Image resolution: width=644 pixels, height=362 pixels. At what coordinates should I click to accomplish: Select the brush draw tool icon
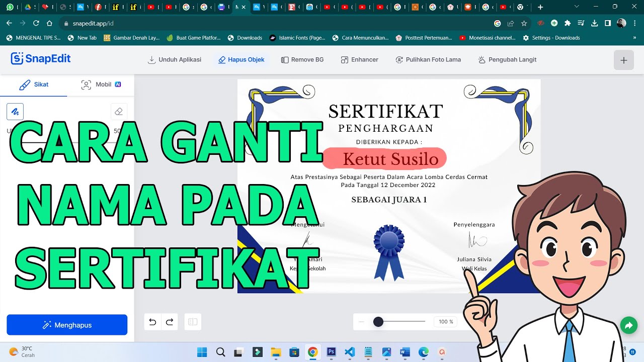pos(15,112)
